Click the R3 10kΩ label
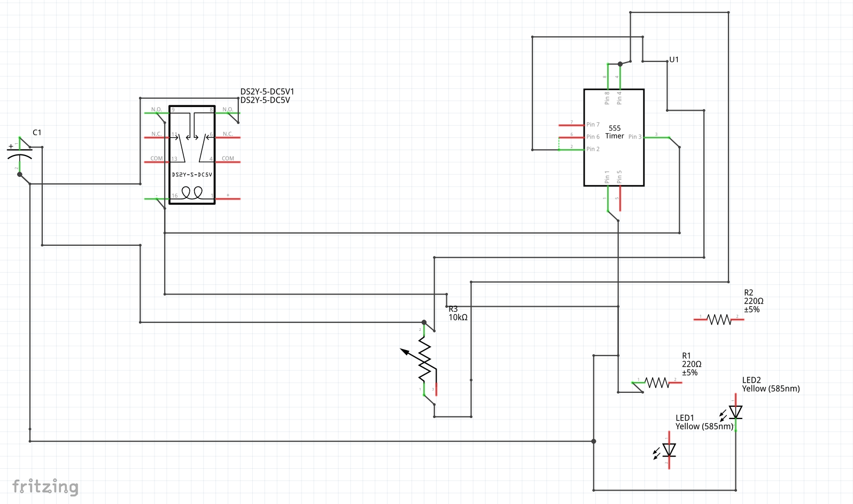The image size is (853, 504). pyautogui.click(x=458, y=313)
